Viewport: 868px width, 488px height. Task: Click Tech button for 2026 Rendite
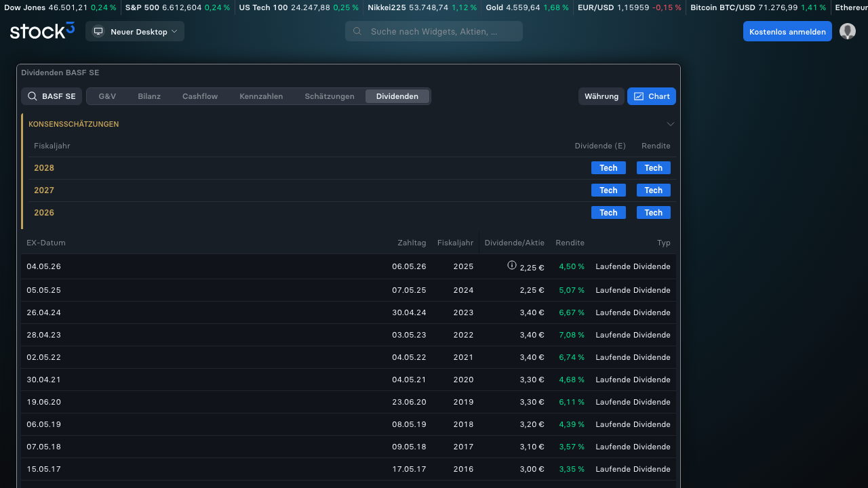tap(654, 213)
